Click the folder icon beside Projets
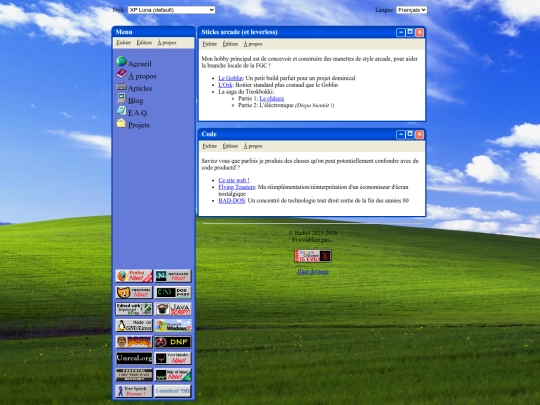 [x=121, y=123]
